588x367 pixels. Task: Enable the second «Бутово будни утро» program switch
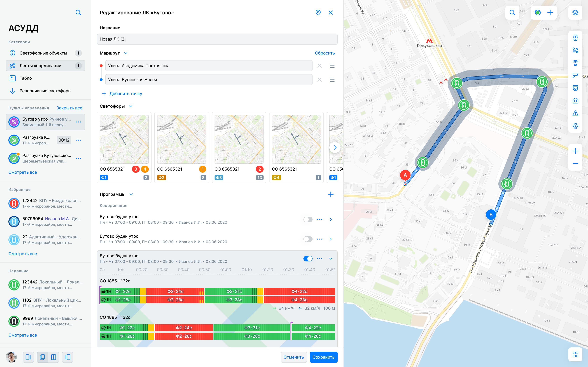click(308, 239)
